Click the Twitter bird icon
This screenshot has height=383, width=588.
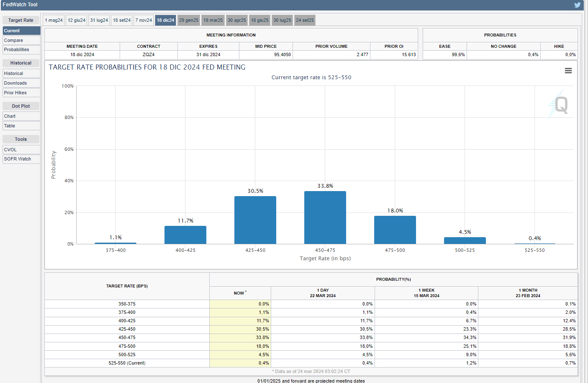(577, 5)
